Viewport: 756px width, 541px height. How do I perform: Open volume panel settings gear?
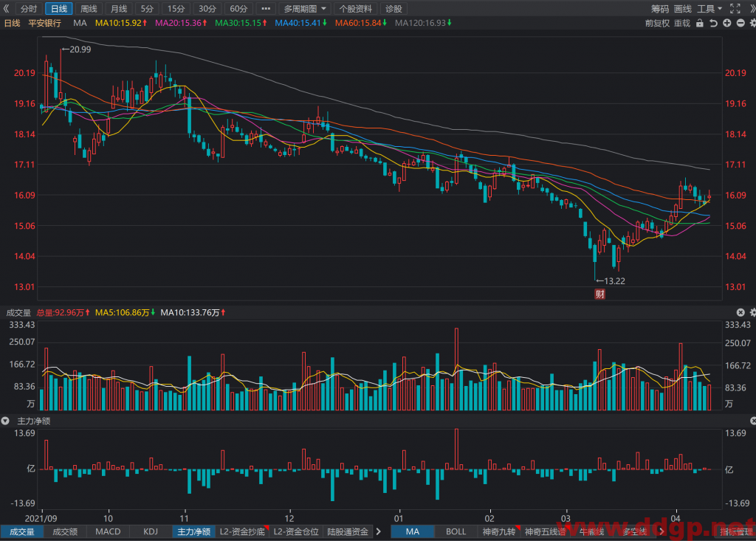(x=752, y=312)
